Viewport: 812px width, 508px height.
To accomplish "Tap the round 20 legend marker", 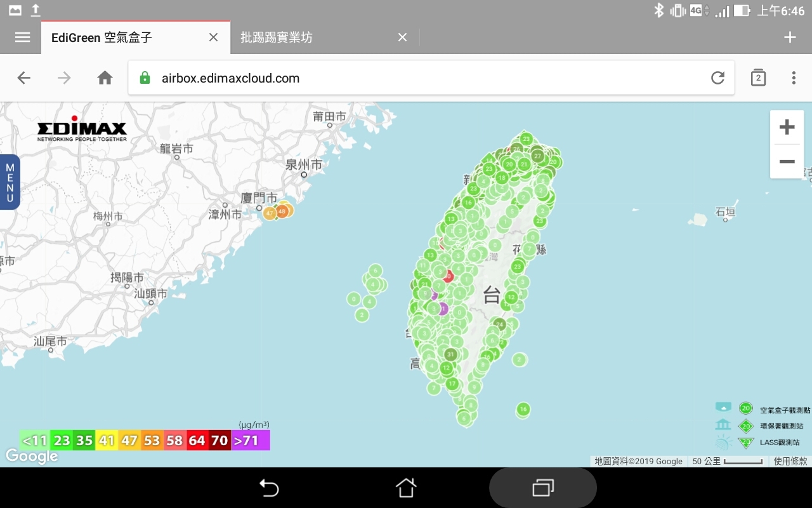I will click(746, 408).
